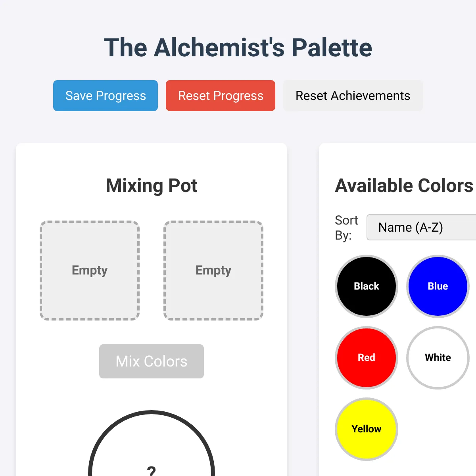Click the Sort By label
This screenshot has width=476, height=476.
coord(346,228)
